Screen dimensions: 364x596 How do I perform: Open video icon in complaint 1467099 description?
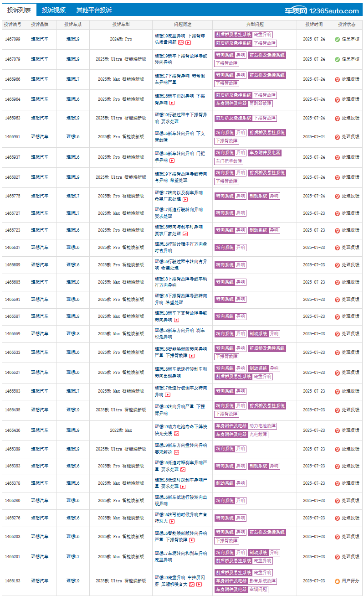point(188,42)
